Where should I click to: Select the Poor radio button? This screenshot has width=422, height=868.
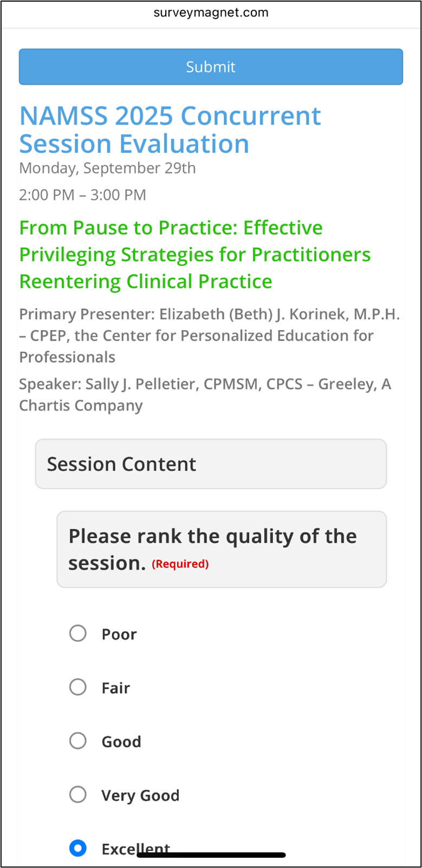tap(78, 633)
